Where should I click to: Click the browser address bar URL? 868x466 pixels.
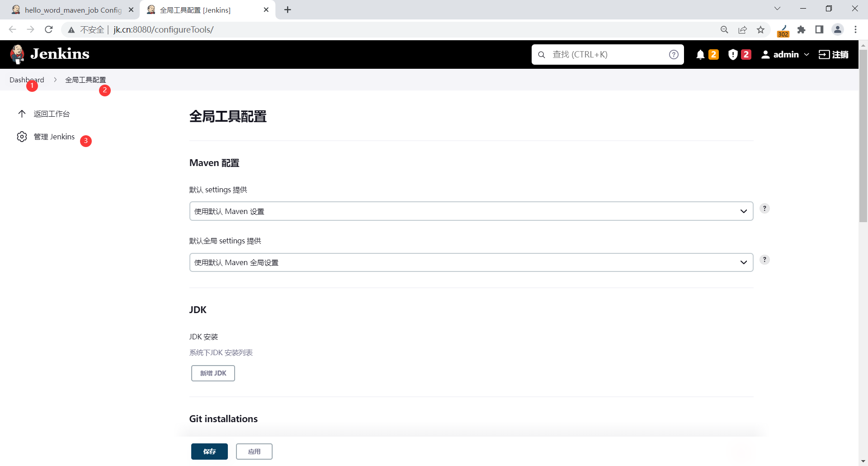click(x=163, y=29)
